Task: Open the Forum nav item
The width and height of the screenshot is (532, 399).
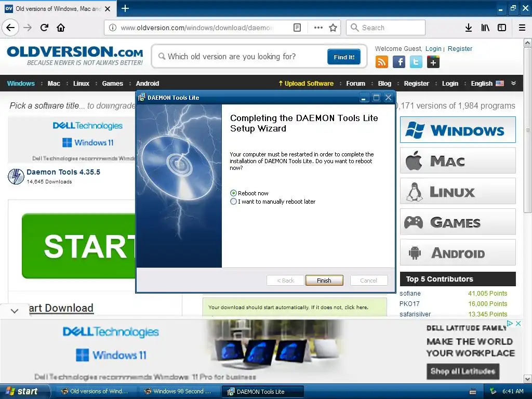Action: (355, 84)
